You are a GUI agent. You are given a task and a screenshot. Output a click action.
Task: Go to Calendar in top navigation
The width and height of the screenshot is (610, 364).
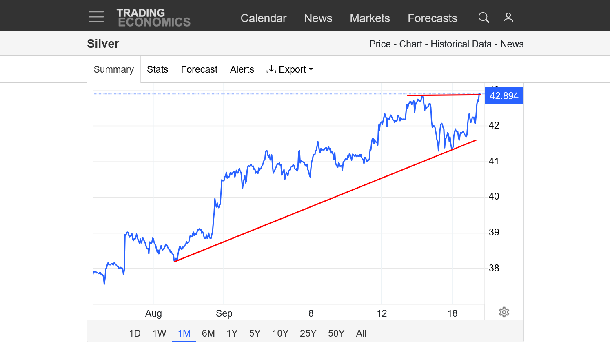click(x=263, y=18)
